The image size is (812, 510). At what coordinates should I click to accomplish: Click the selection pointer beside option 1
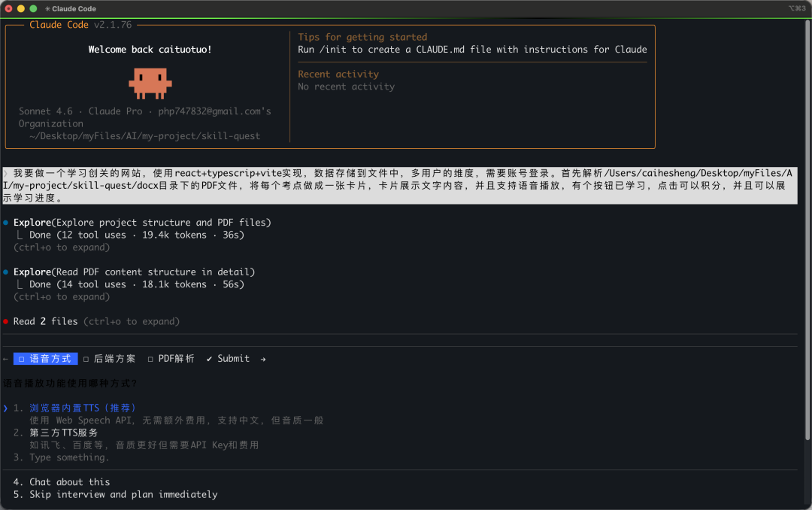pos(6,408)
